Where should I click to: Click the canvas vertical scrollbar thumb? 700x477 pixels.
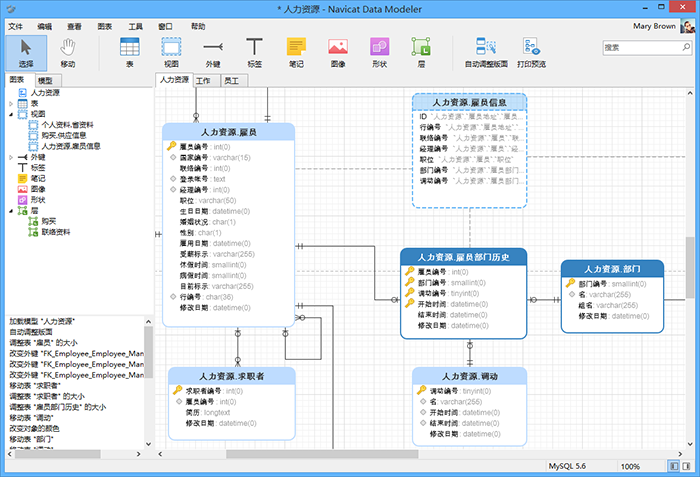pos(690,268)
